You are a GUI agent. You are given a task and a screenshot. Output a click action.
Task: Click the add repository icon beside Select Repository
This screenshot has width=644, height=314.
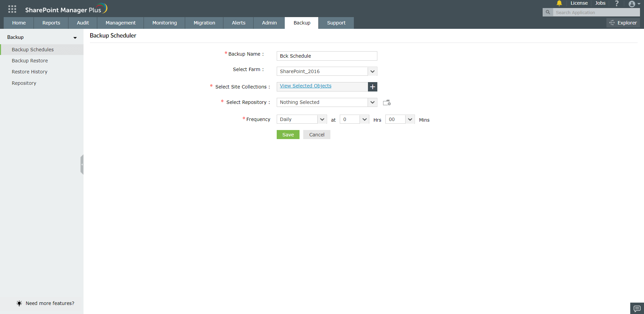click(x=386, y=102)
